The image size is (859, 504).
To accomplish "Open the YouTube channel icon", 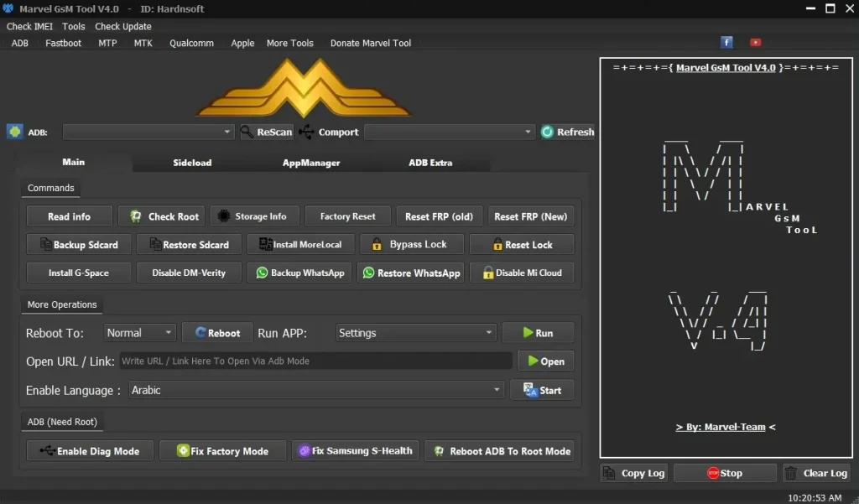I will (756, 42).
